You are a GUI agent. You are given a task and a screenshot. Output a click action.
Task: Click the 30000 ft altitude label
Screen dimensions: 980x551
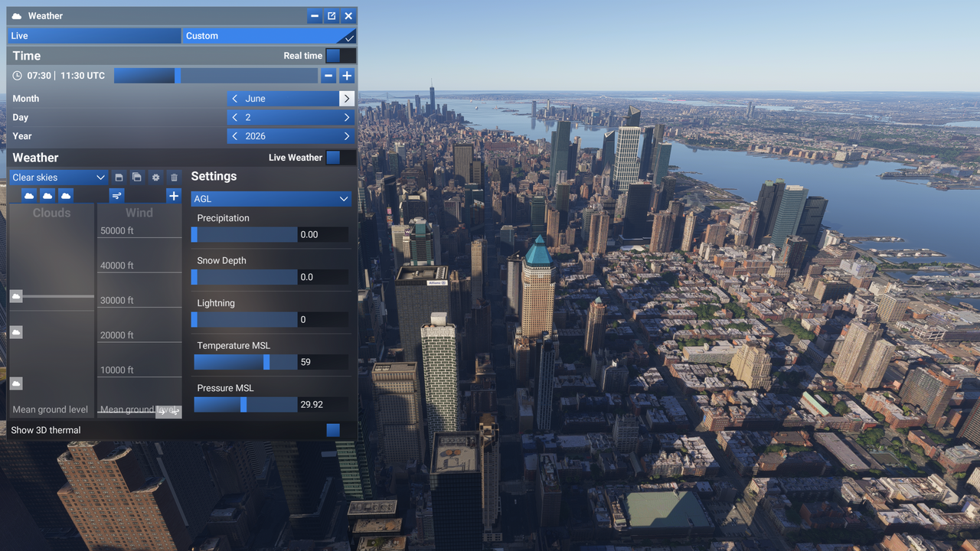[117, 300]
